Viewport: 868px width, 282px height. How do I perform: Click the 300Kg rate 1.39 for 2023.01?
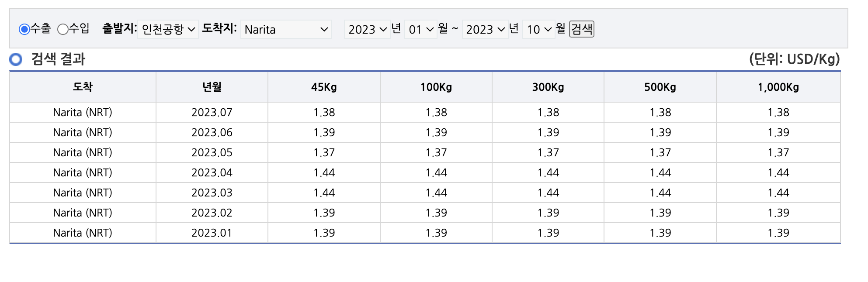(x=548, y=233)
